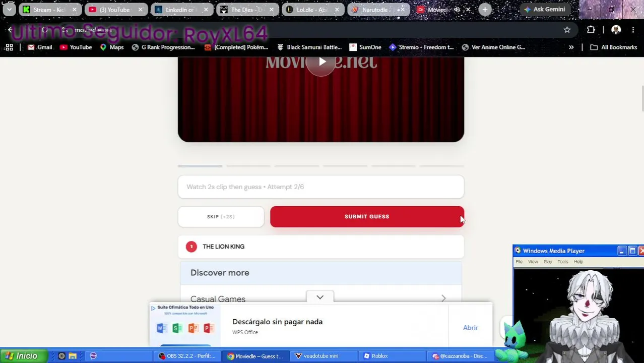Viewport: 644px width, 363px height.
Task: Open G Rank Progression bookmark
Action: click(x=163, y=47)
